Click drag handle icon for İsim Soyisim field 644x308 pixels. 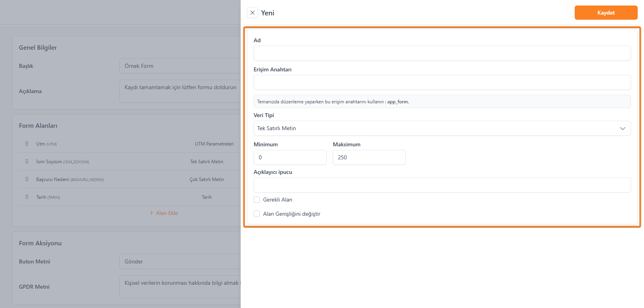click(x=27, y=162)
